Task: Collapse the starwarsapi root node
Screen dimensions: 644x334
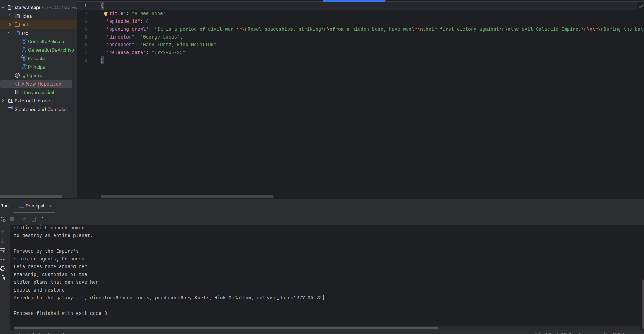Action: [3, 7]
